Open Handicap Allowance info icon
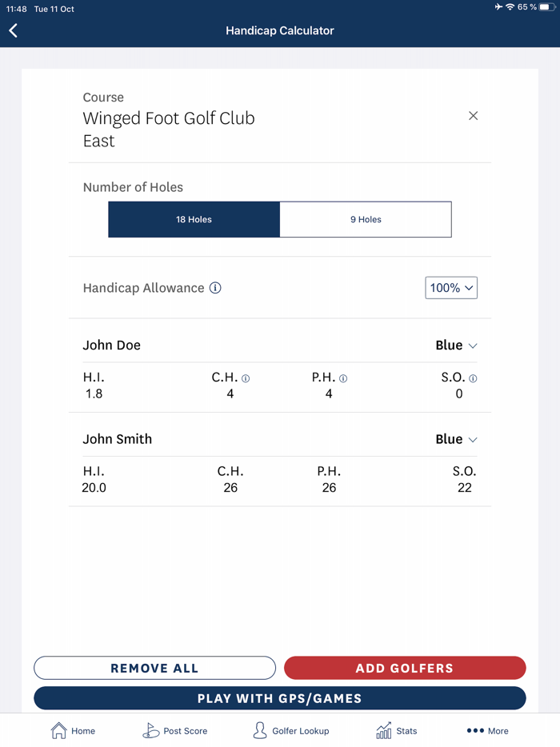 [x=215, y=288]
